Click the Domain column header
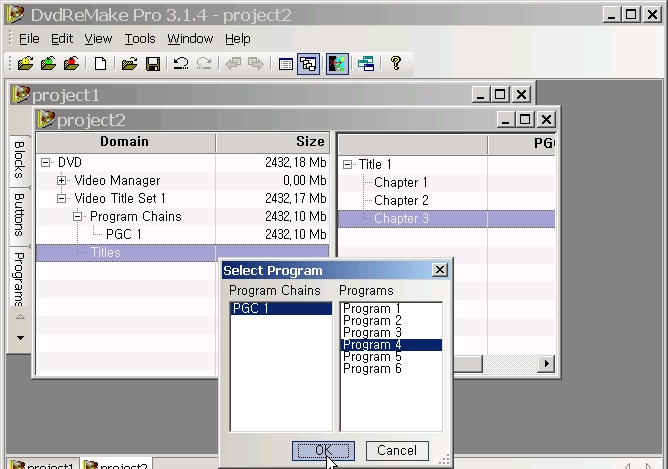The width and height of the screenshot is (668, 469). coord(126,142)
